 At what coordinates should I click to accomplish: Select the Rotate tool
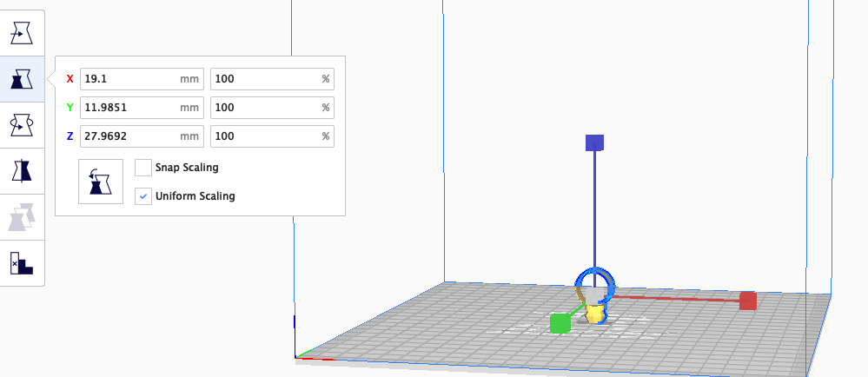[x=22, y=125]
